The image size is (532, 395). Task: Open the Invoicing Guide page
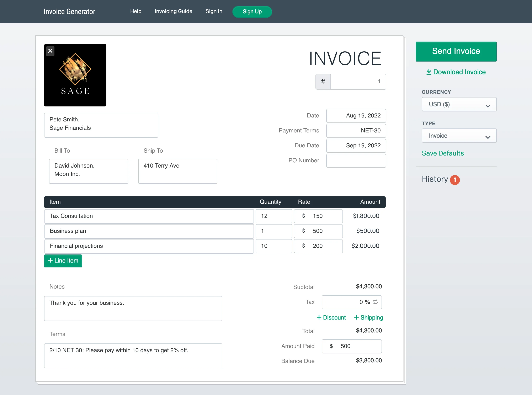(x=174, y=11)
